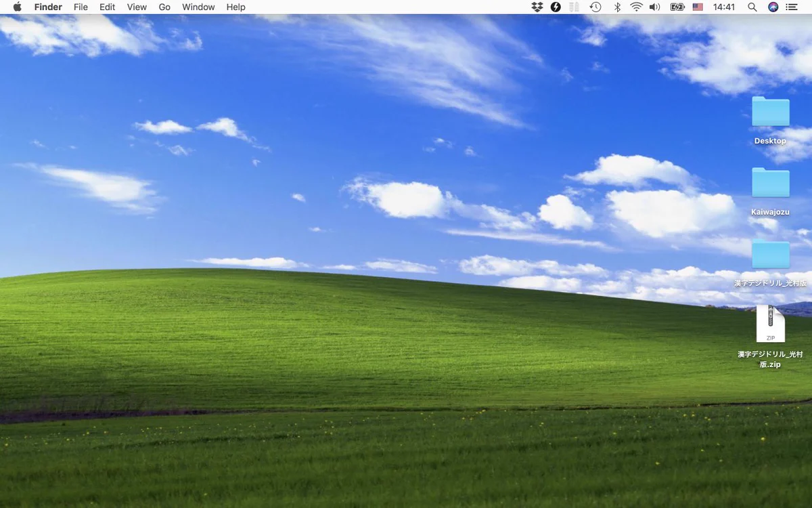Open the File menu
The image size is (812, 508).
[81, 7]
